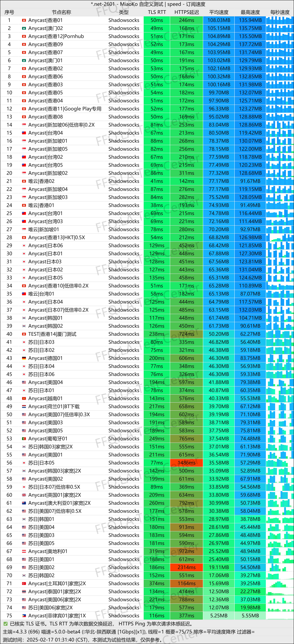The height and width of the screenshot is (644, 294).
Task: Click the US flag beside Anycast|美国04
Action: tap(24, 382)
